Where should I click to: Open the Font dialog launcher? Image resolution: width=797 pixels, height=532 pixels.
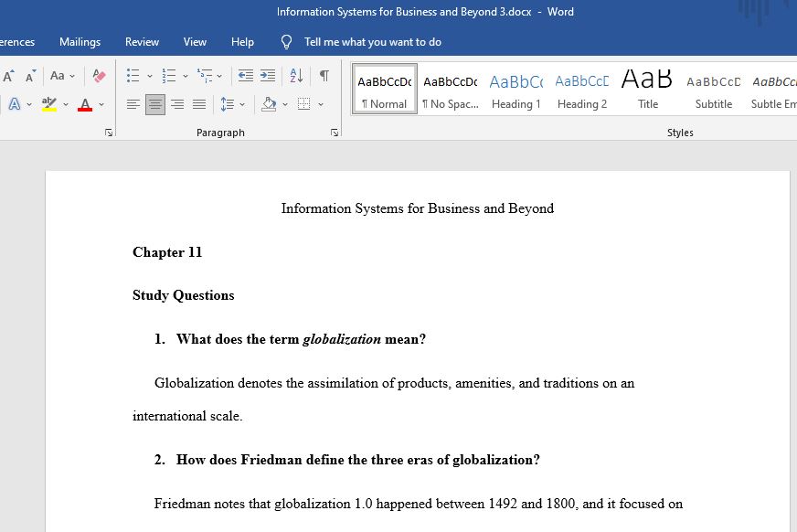click(x=108, y=133)
